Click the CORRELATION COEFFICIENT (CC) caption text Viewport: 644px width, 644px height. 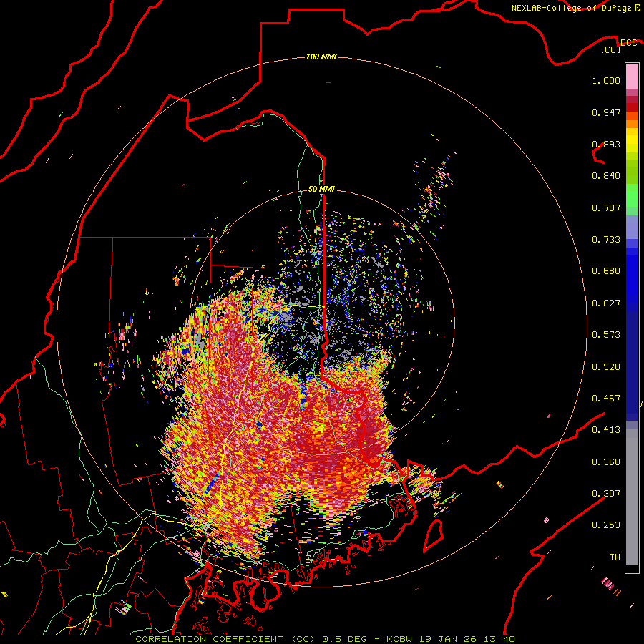pyautogui.click(x=225, y=639)
